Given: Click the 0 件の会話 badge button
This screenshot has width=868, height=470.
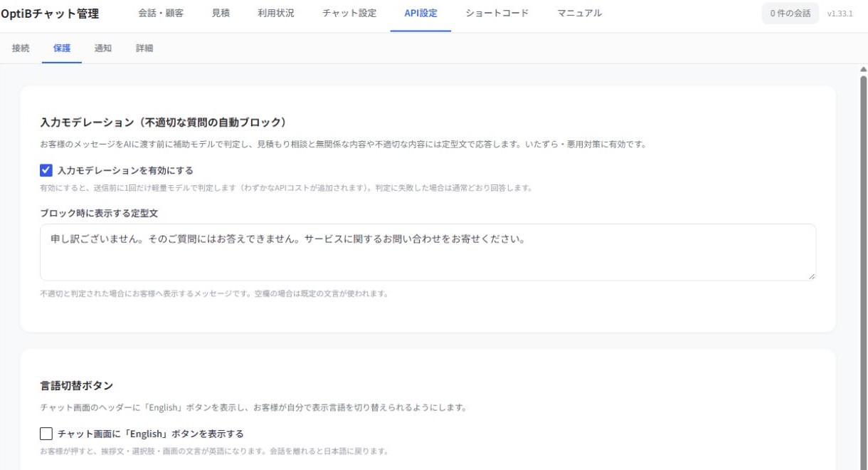Looking at the screenshot, I should point(790,14).
